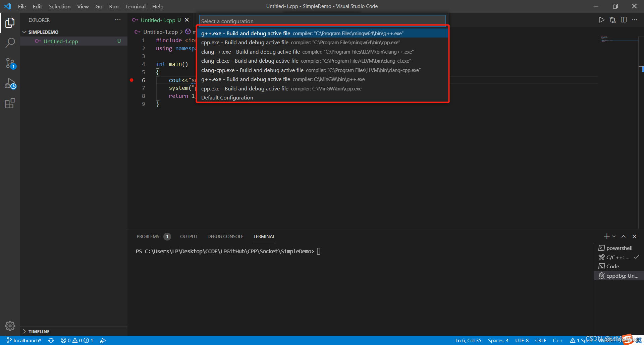Click localbranch* in status bar
644x345 pixels.
24,340
